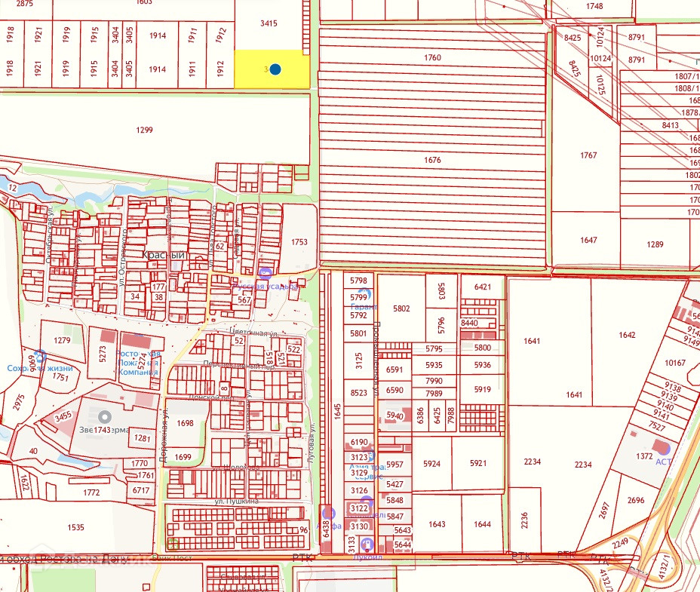The width and height of the screenshot is (700, 592).
Task: Select parcel 3125
Action: point(358,360)
